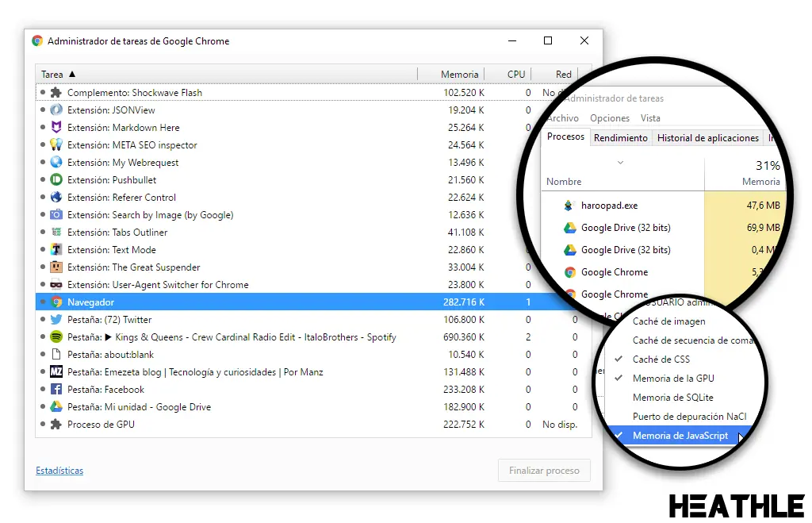
Task: Sort by the Tarea column header
Action: [x=226, y=74]
